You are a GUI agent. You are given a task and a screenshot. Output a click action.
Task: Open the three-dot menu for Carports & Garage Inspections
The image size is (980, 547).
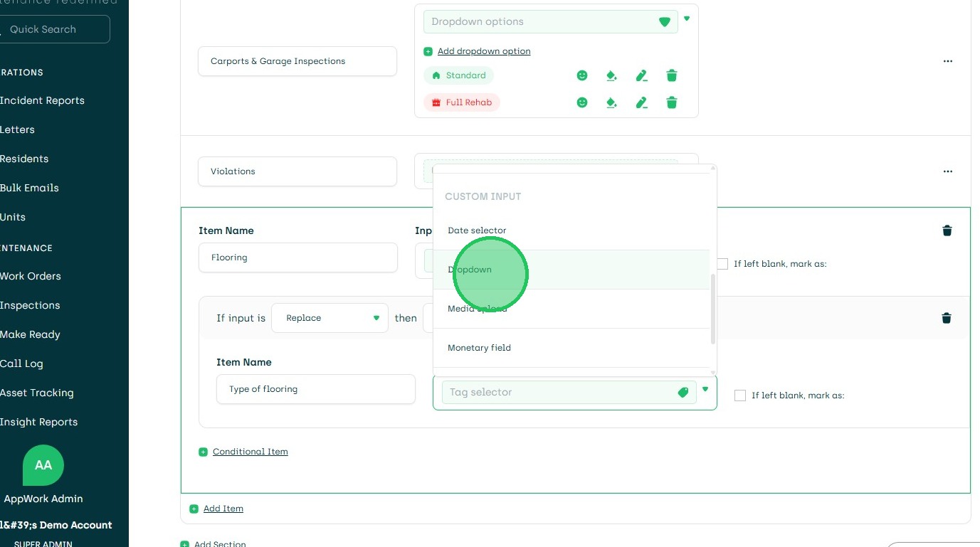tap(947, 61)
